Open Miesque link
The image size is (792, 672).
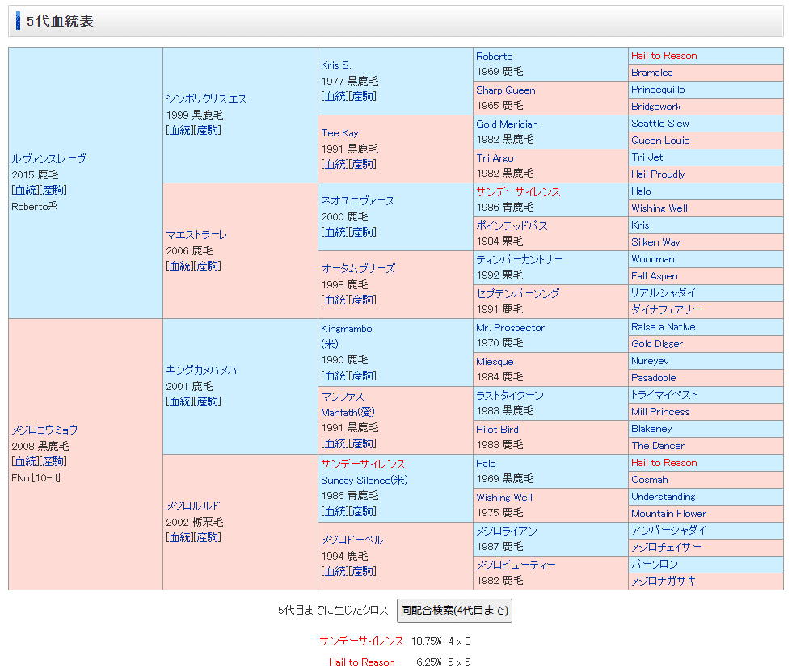tap(495, 362)
